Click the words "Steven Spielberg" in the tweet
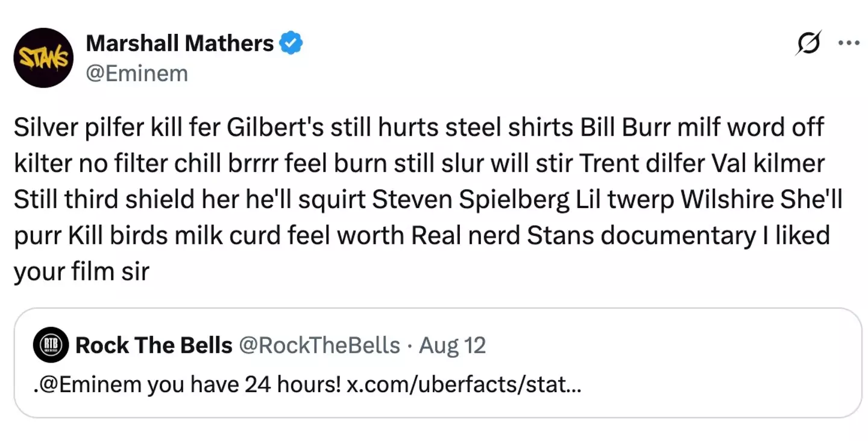 tap(471, 200)
